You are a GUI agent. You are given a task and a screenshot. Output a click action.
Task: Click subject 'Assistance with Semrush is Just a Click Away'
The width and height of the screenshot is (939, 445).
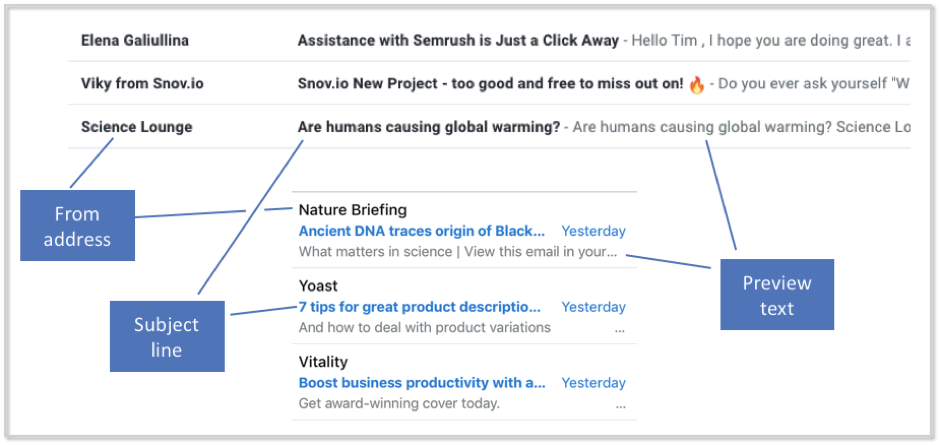458,40
